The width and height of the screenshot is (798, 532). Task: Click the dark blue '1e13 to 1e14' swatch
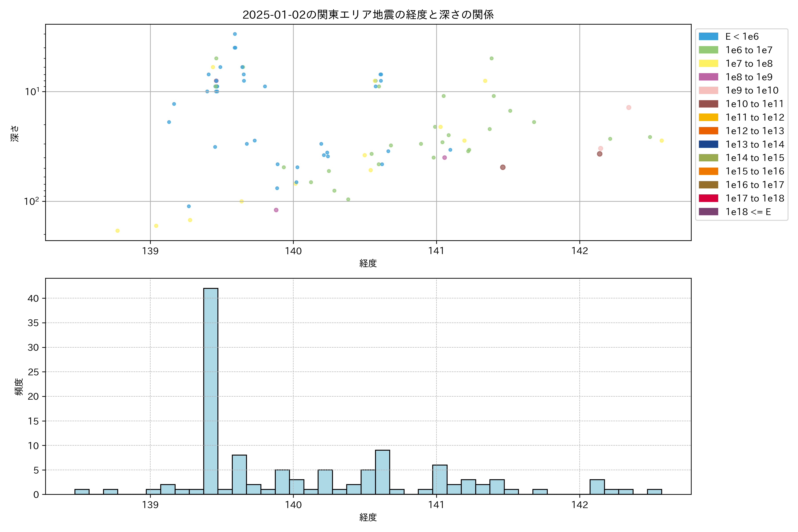coord(708,144)
